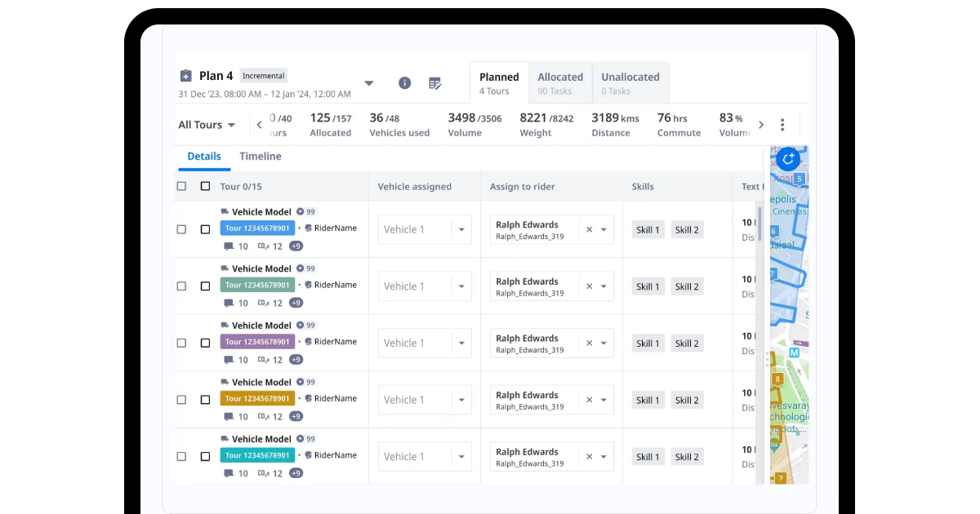The height and width of the screenshot is (514, 980).
Task: Click Skill 1 chip in the blue tour row
Action: [x=648, y=230]
